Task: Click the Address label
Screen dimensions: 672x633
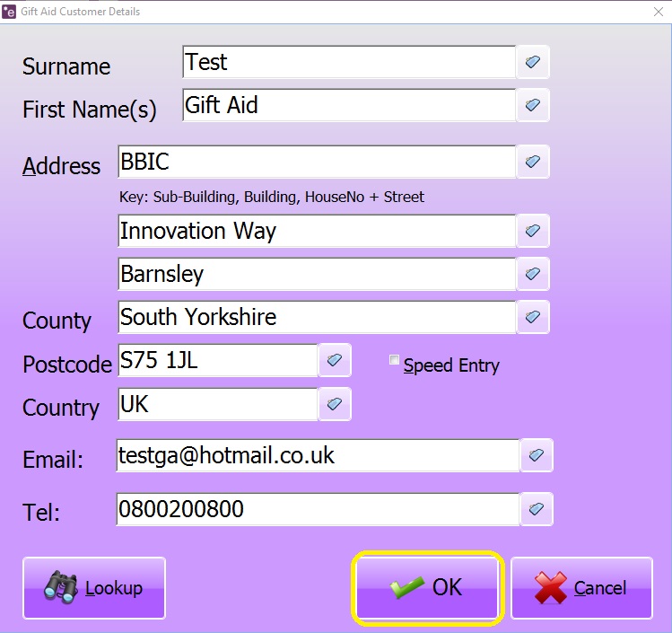Action: tap(61, 166)
